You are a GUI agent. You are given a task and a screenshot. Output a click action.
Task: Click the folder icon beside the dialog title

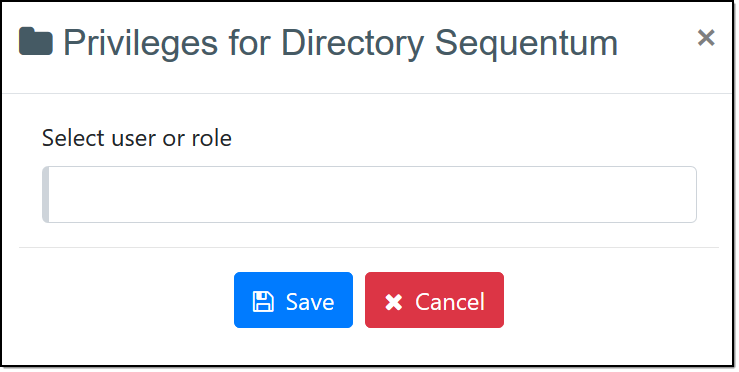(36, 41)
